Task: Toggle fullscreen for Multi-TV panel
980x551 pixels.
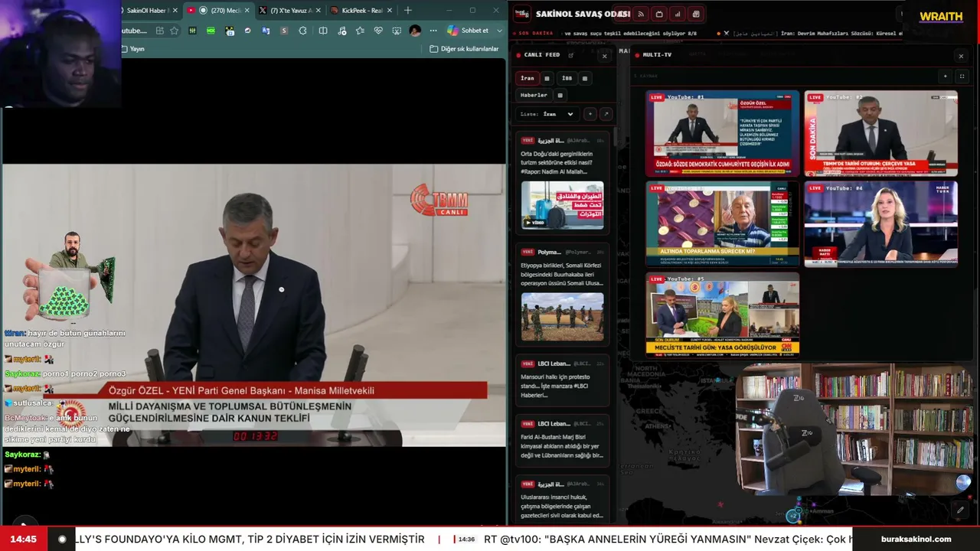Action: (x=962, y=77)
